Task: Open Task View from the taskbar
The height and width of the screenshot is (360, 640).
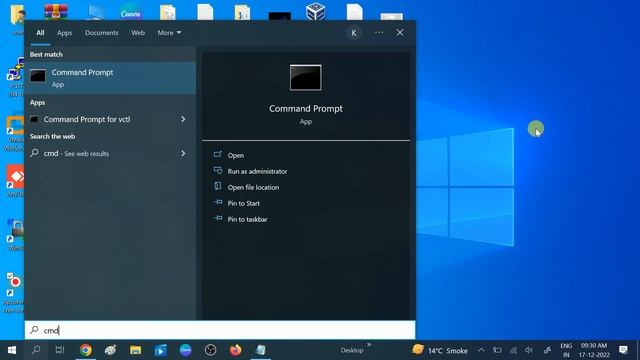Action: (x=60, y=350)
